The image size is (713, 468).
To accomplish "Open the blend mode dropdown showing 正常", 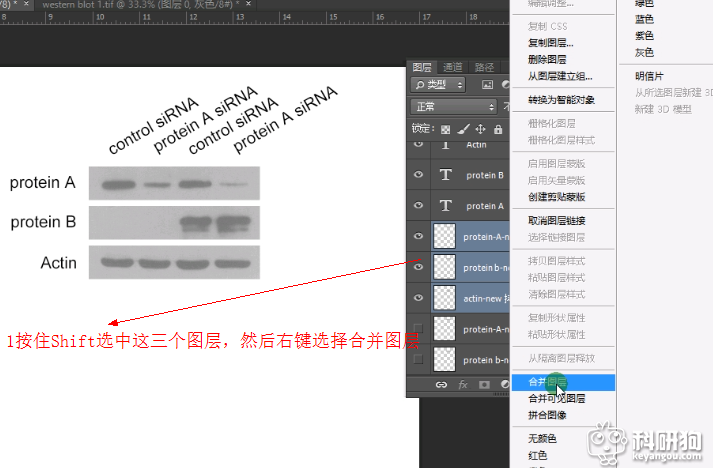I will click(455, 106).
